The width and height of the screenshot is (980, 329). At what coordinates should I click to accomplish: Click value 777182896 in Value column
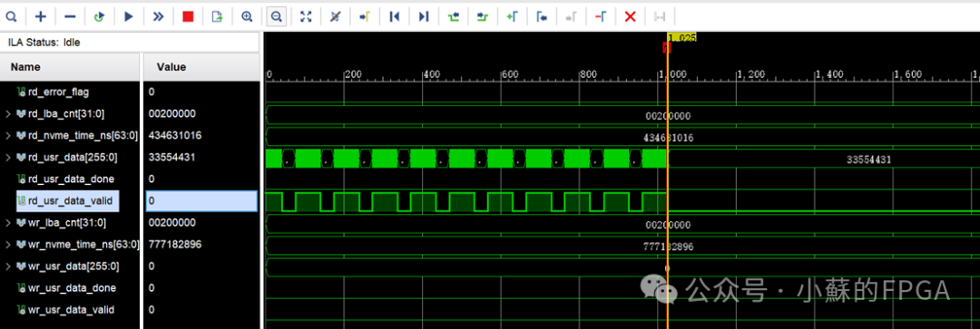174,245
